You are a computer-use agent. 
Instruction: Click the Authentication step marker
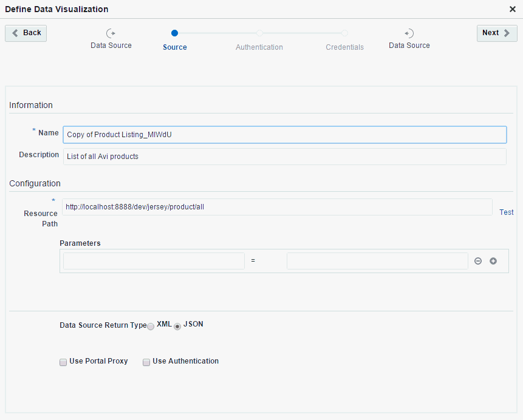point(259,33)
